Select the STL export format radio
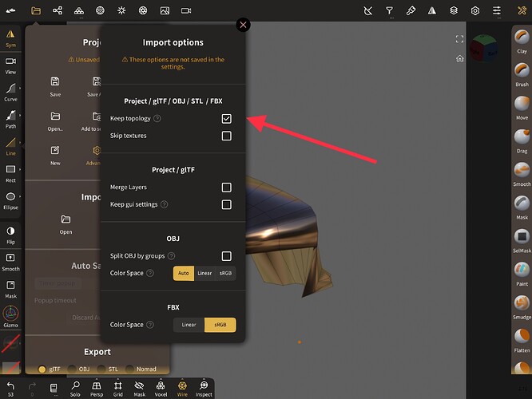Screen dimensions: 532x399 tap(101, 369)
